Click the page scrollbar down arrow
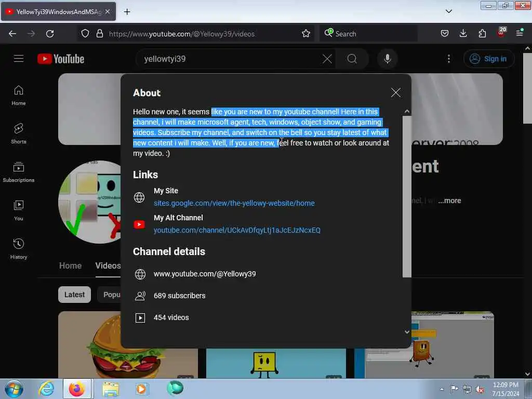Image resolution: width=532 pixels, height=399 pixels. pyautogui.click(x=528, y=374)
